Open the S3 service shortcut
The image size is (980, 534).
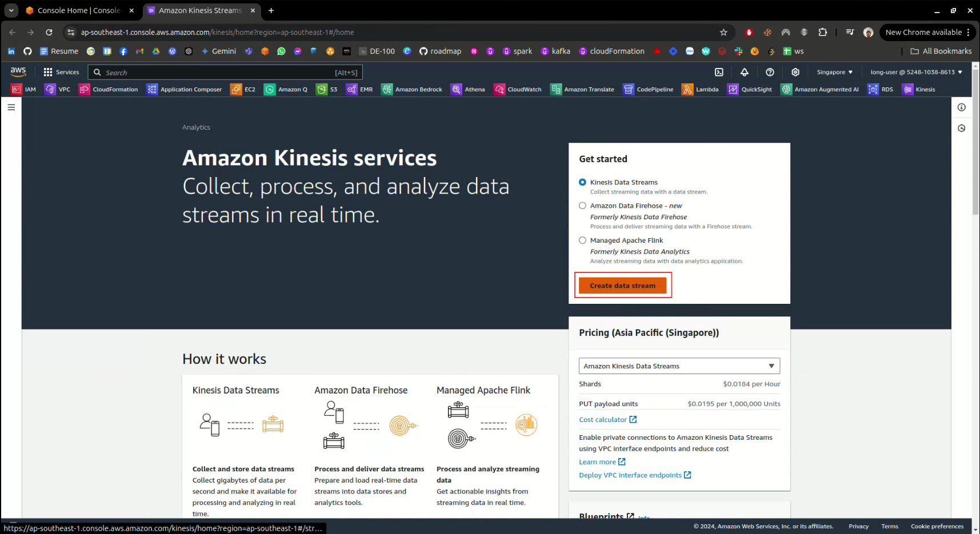(327, 89)
